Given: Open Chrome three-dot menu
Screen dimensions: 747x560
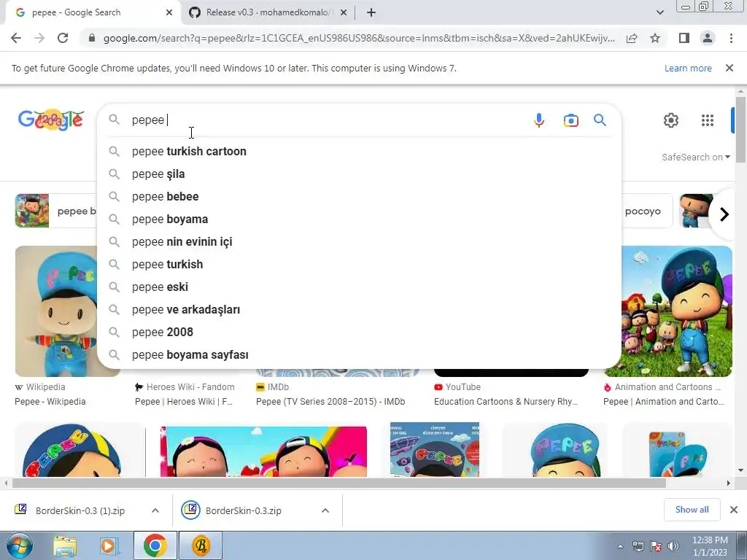Looking at the screenshot, I should click(731, 38).
